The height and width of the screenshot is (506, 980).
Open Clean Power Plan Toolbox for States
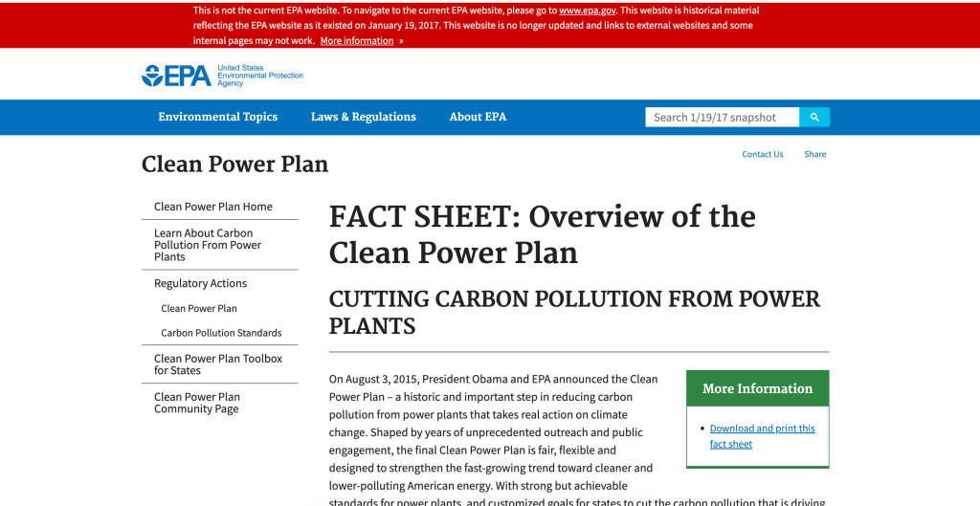coord(218,364)
